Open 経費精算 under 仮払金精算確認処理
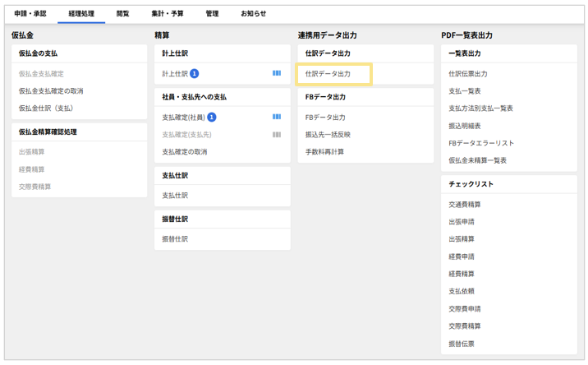This screenshot has height=365, width=588. coord(31,169)
